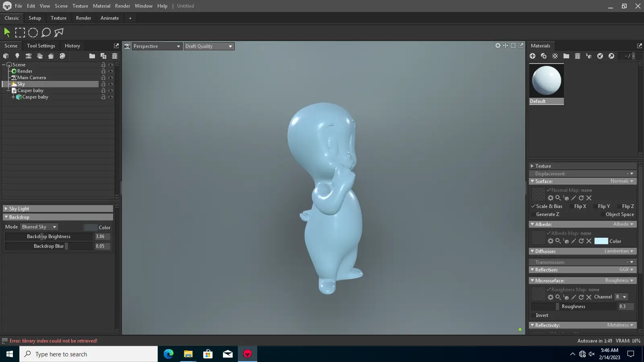Select the Default material thumbnail
This screenshot has height=362, width=644.
coord(547,84)
